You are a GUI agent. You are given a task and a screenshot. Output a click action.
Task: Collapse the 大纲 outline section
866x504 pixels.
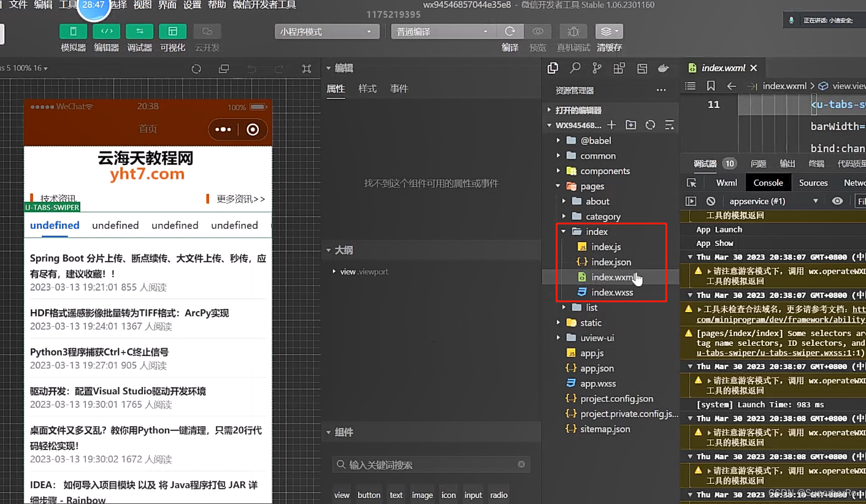[x=328, y=250]
